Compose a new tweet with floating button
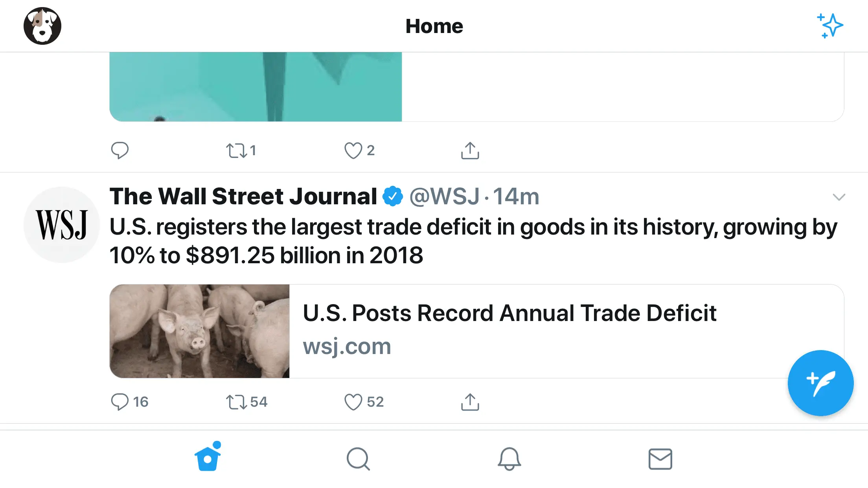This screenshot has width=868, height=488. pos(820,383)
